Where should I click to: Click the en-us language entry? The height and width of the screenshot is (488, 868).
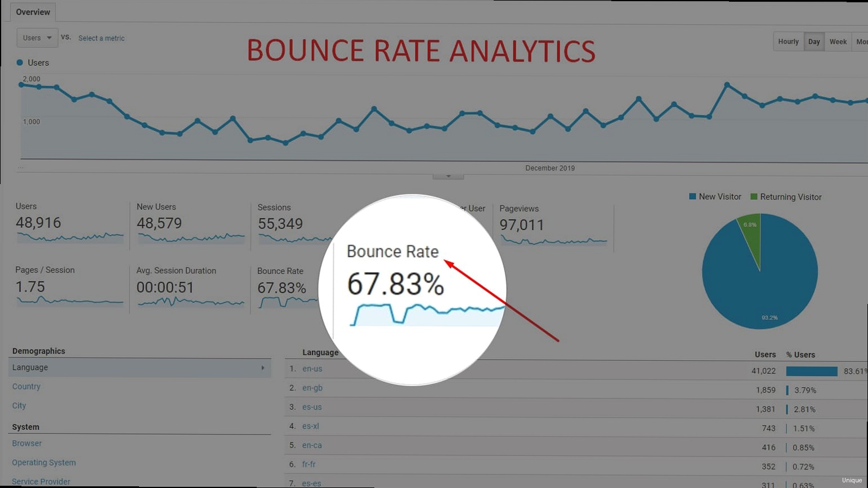coord(312,369)
